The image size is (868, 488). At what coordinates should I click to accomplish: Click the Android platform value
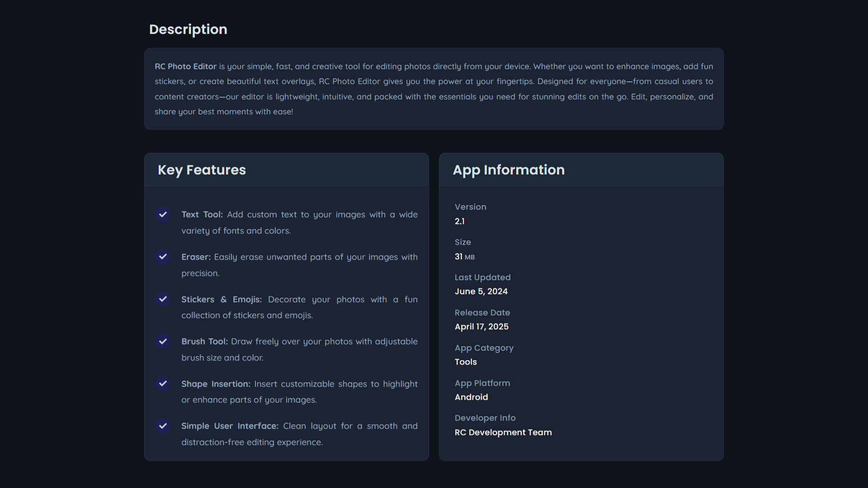tap(471, 397)
